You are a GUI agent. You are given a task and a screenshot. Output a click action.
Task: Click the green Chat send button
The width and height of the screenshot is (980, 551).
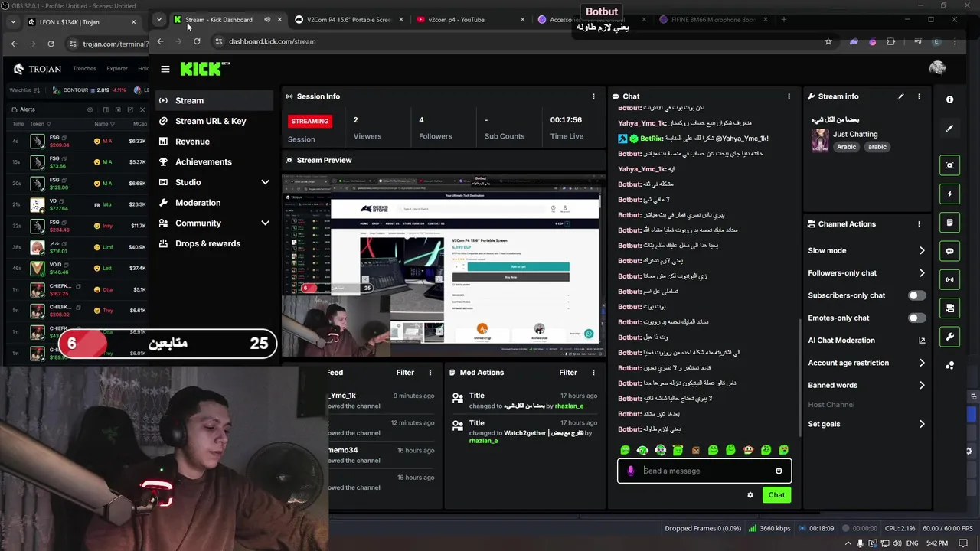776,495
